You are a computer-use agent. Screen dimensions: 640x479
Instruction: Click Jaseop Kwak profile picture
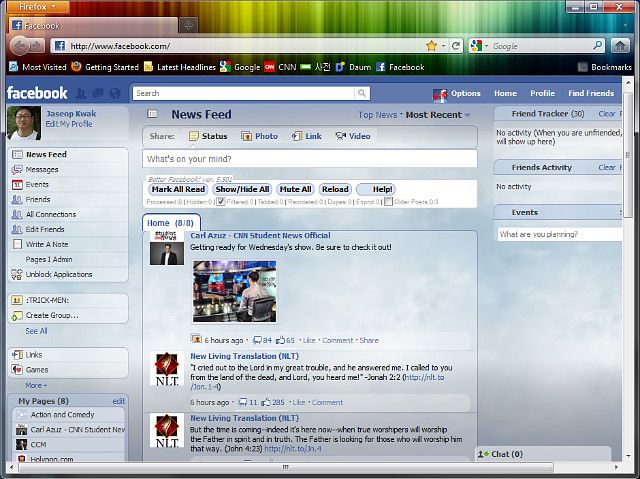click(x=24, y=123)
